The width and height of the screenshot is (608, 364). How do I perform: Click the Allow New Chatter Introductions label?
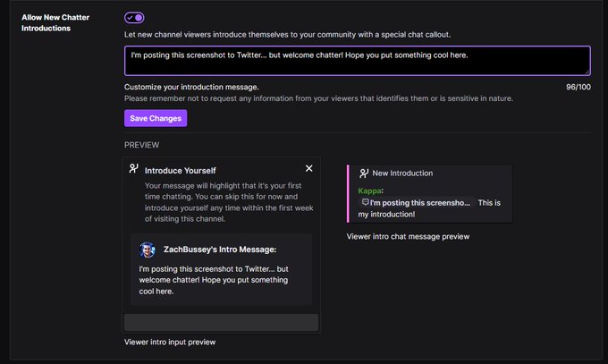(x=55, y=23)
